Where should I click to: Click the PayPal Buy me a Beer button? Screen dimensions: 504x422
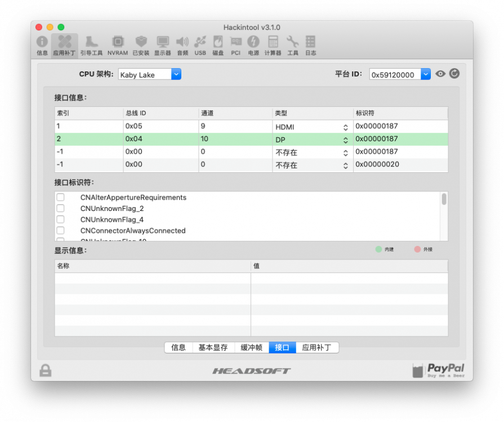click(x=439, y=370)
